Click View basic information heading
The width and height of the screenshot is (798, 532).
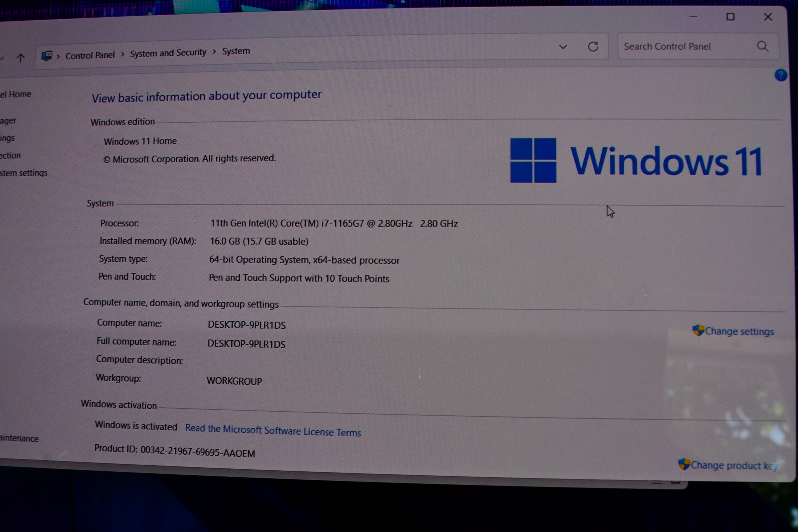[x=206, y=96]
